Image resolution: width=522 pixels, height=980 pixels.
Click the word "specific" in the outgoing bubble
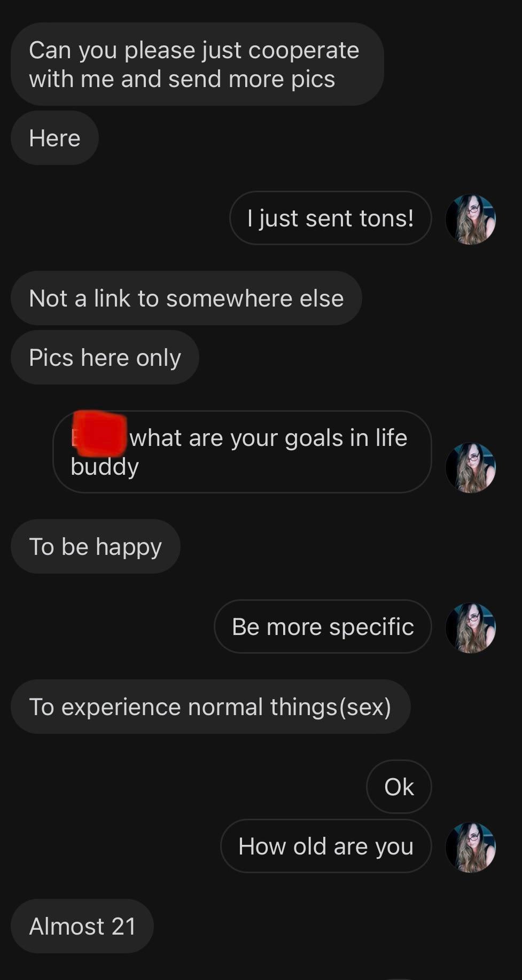(371, 628)
